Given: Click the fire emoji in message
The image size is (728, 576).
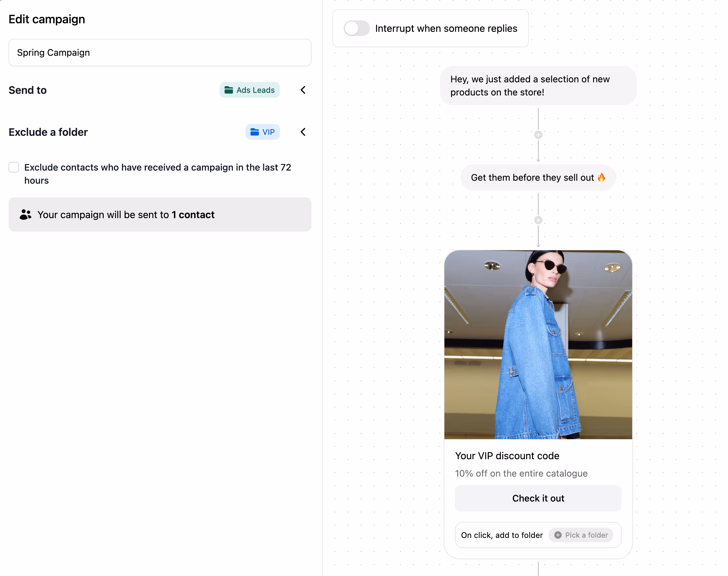Looking at the screenshot, I should pyautogui.click(x=601, y=177).
